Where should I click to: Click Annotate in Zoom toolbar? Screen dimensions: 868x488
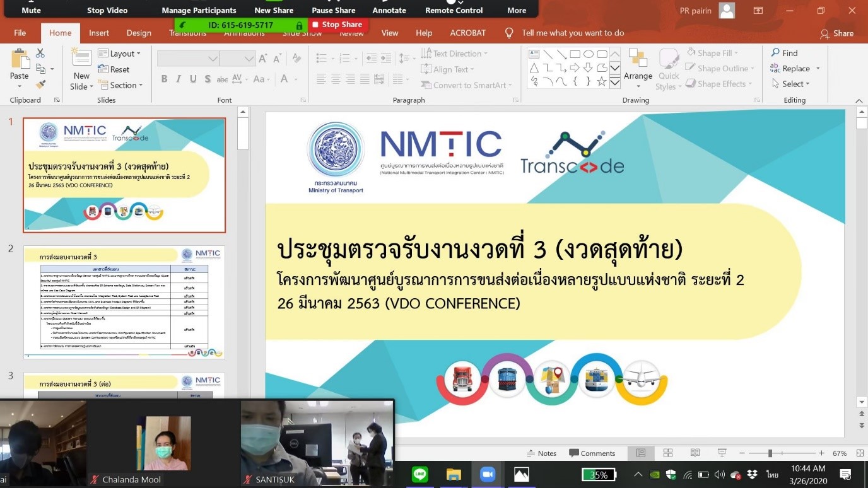click(389, 10)
